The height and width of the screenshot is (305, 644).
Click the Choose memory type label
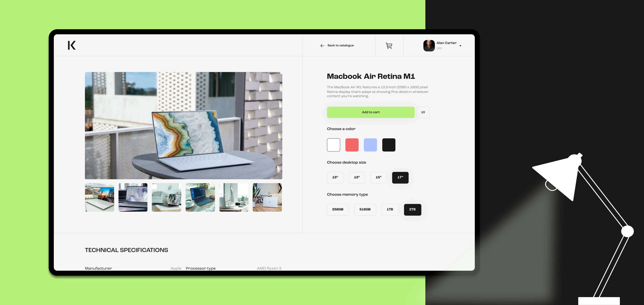point(347,194)
